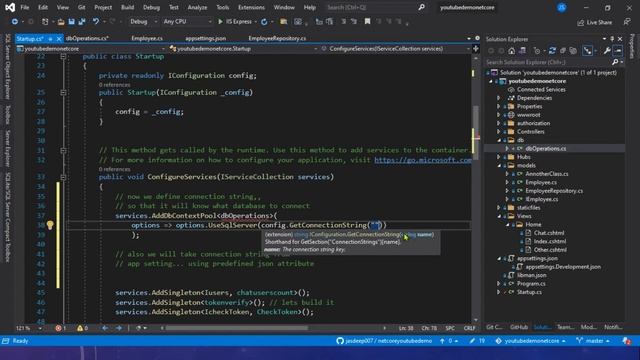Open the 121% zoom level dropdown

[x=29, y=328]
